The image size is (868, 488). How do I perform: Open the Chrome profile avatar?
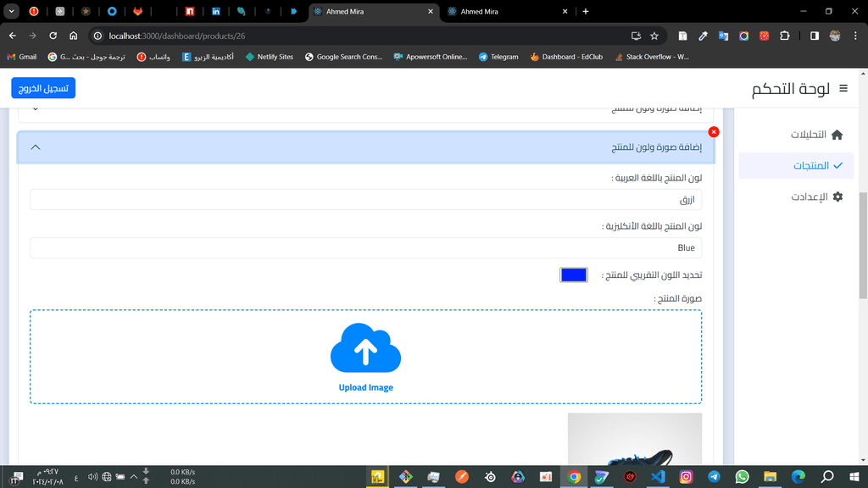coord(835,36)
